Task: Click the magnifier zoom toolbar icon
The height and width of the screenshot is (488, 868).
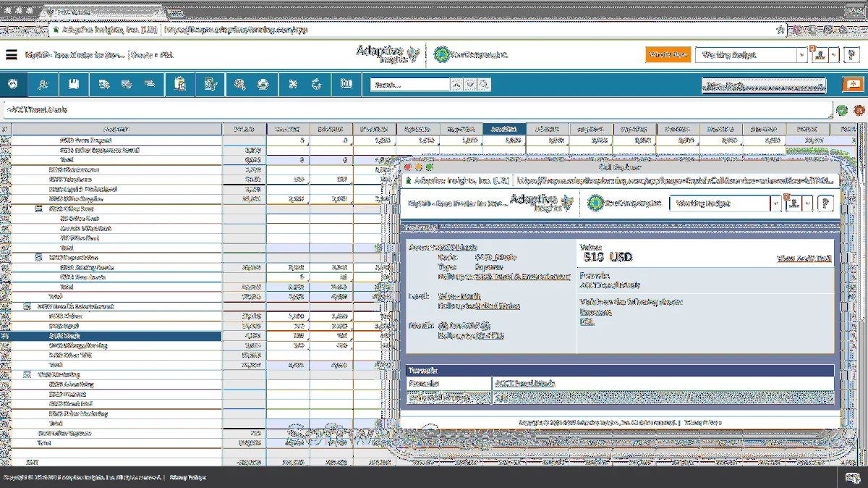Action: pyautogui.click(x=239, y=85)
